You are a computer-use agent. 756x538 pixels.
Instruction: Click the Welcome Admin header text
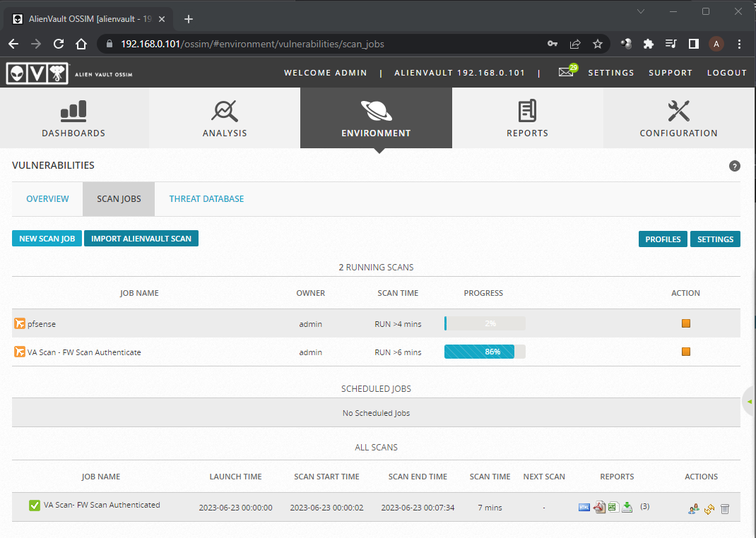point(326,73)
